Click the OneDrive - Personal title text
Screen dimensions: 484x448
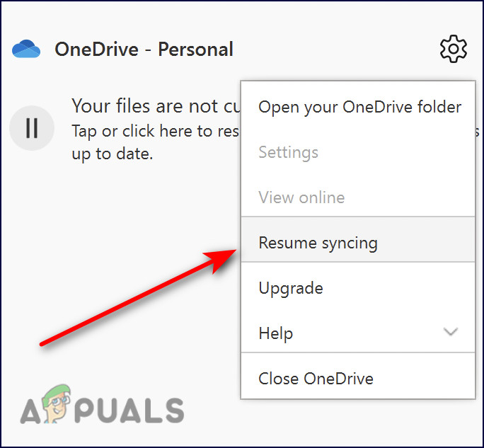click(x=144, y=50)
